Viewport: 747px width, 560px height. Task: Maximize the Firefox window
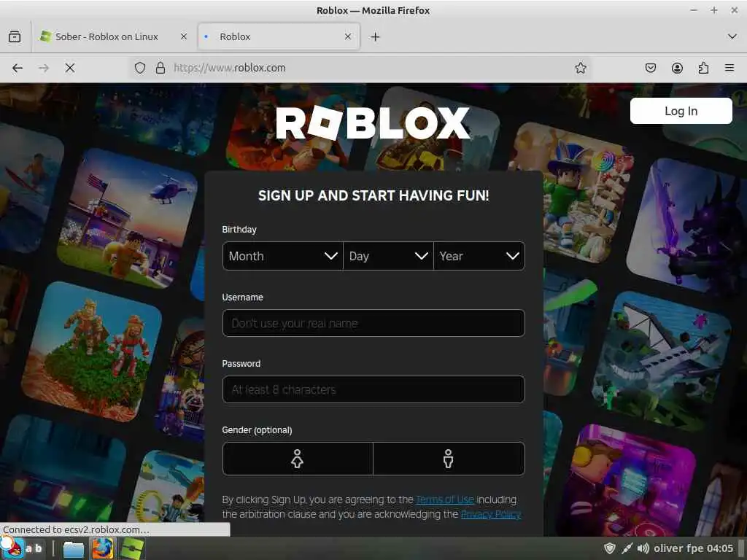pyautogui.click(x=713, y=10)
